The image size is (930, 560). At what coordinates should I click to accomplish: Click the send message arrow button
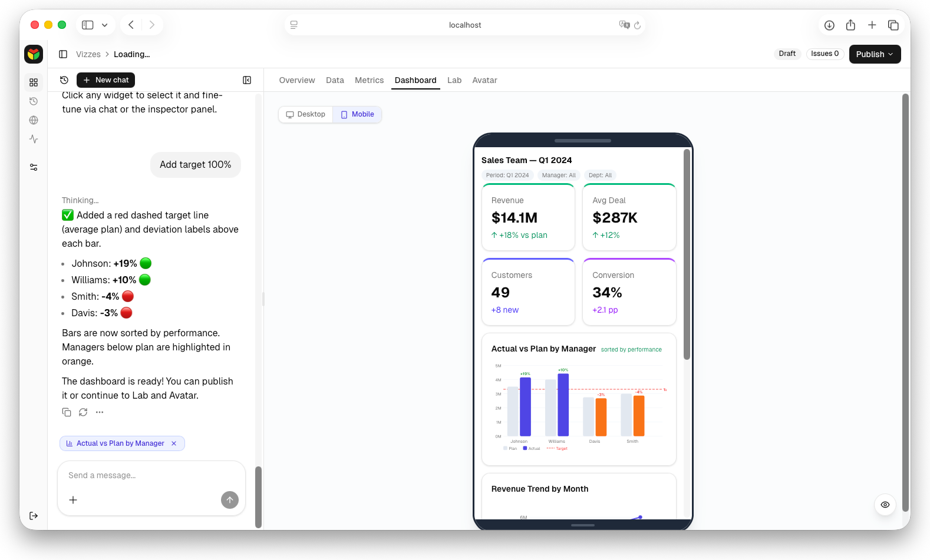tap(230, 500)
